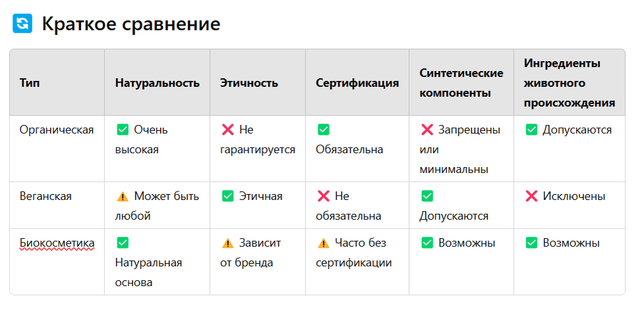
Task: Click the red cross beside Не гарантируется
Action: click(x=227, y=130)
